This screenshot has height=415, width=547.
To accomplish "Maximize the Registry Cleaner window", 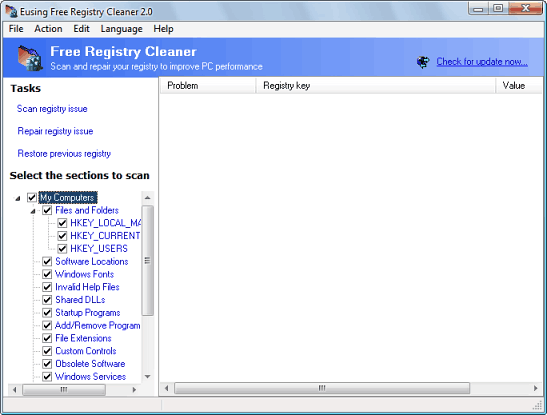I will [x=498, y=9].
